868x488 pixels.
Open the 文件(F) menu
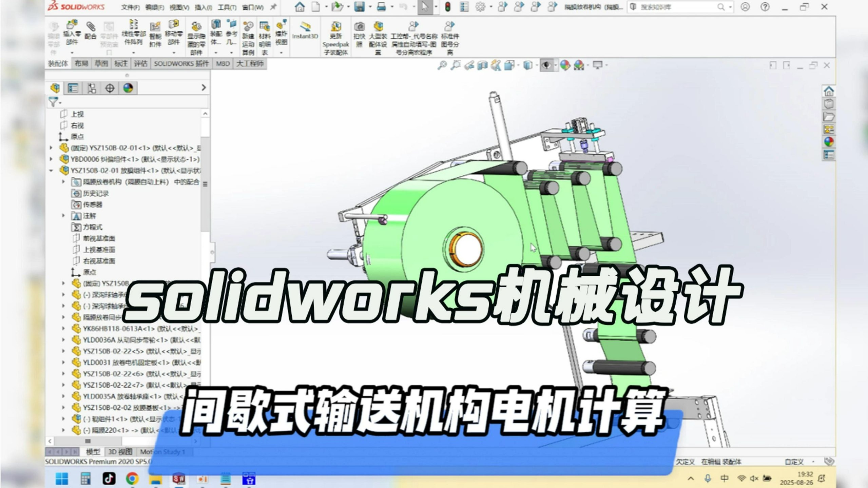tap(131, 7)
